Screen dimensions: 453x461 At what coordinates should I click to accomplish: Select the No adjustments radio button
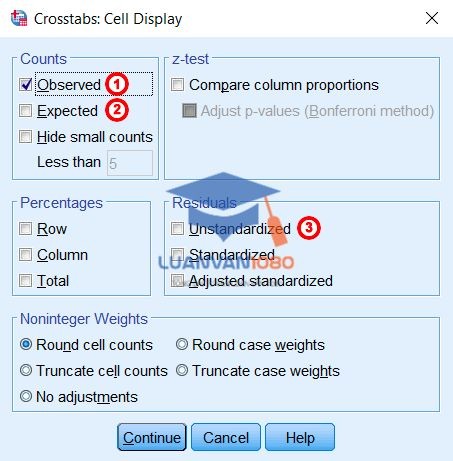26,396
